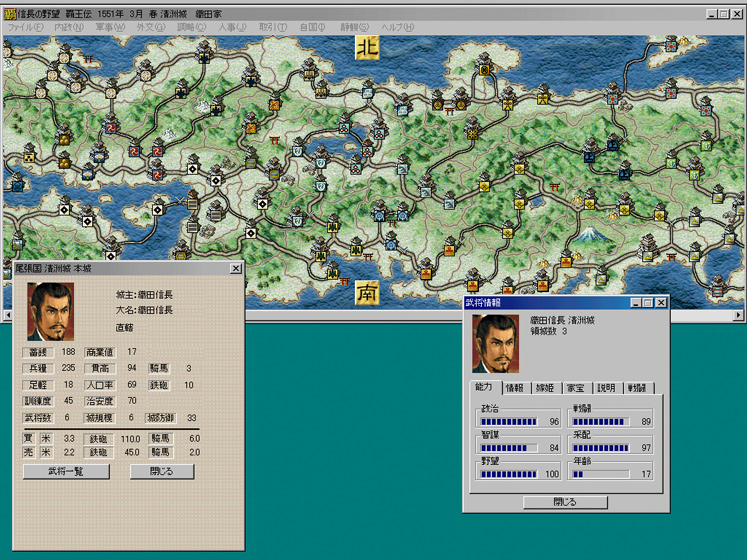This screenshot has height=560, width=747.
Task: Click the 領城数 3 text
Action: tap(549, 331)
